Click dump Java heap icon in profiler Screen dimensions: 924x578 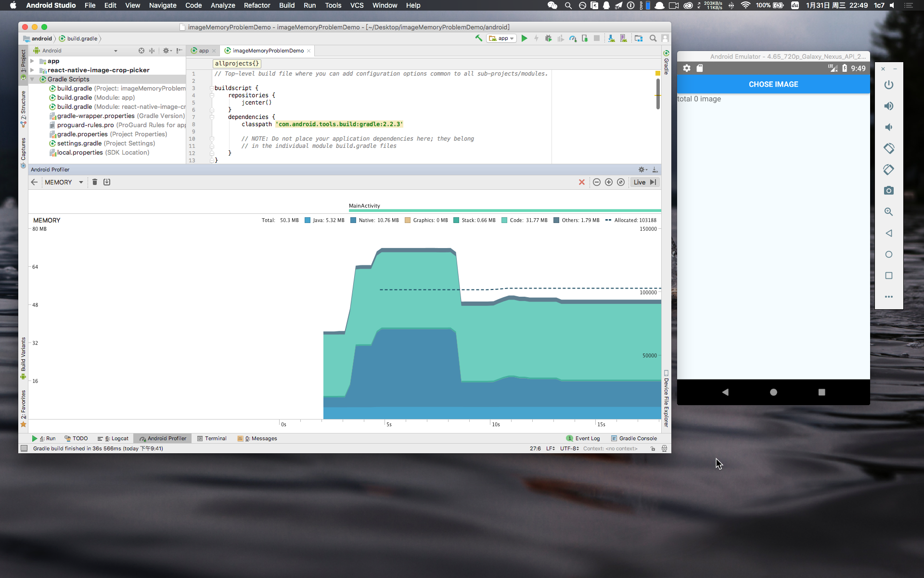[x=107, y=182]
